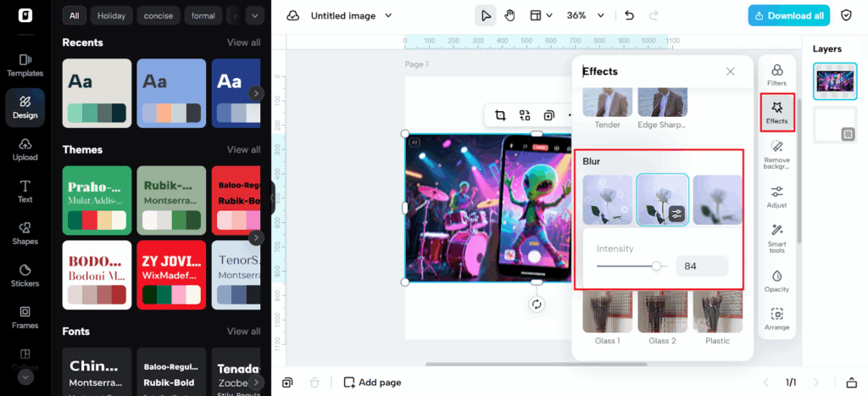Click the Download all button
Screen dimensions: 868x396
point(788,15)
